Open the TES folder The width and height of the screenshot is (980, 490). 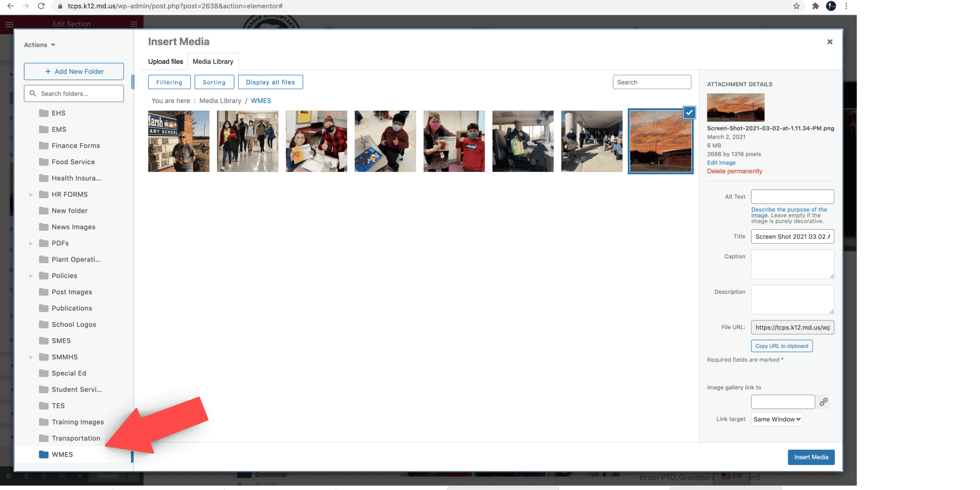click(58, 406)
